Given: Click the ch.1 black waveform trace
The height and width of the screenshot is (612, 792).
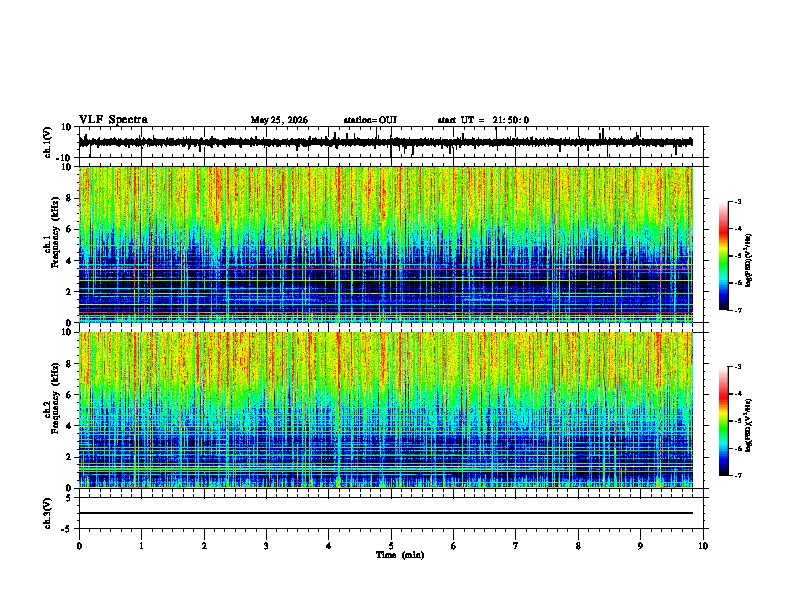Looking at the screenshot, I should click(x=386, y=142).
